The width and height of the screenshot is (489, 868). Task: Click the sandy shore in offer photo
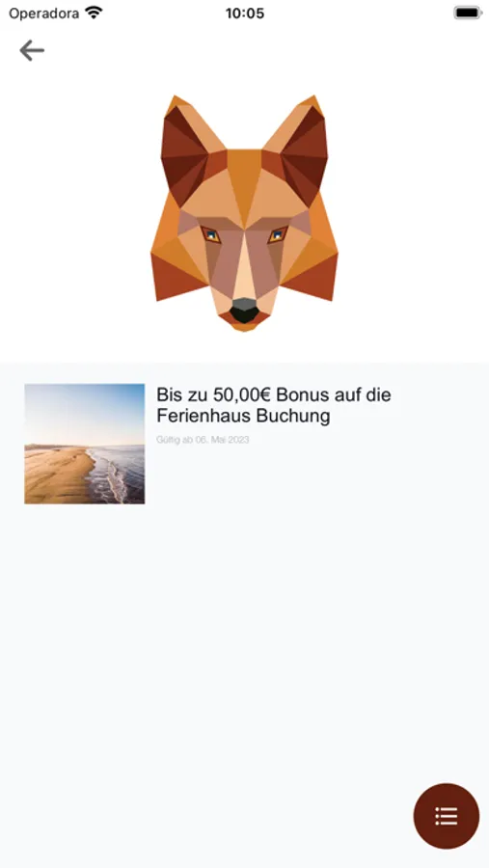[55, 476]
